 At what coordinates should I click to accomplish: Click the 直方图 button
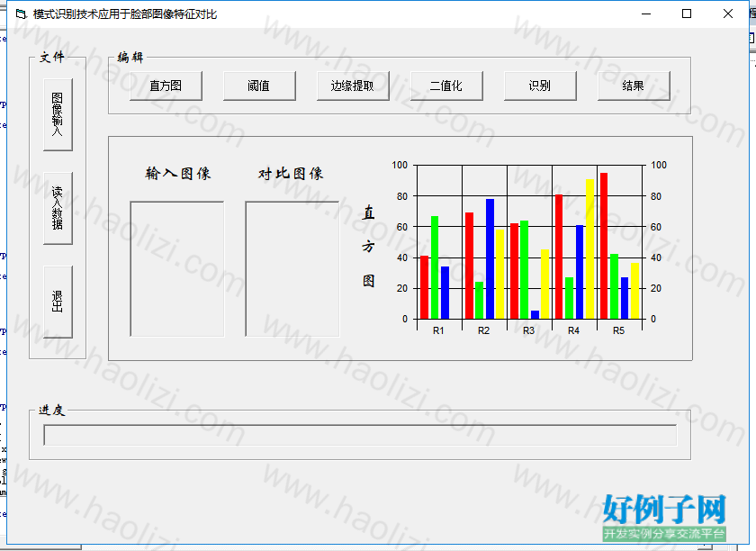coord(166,86)
